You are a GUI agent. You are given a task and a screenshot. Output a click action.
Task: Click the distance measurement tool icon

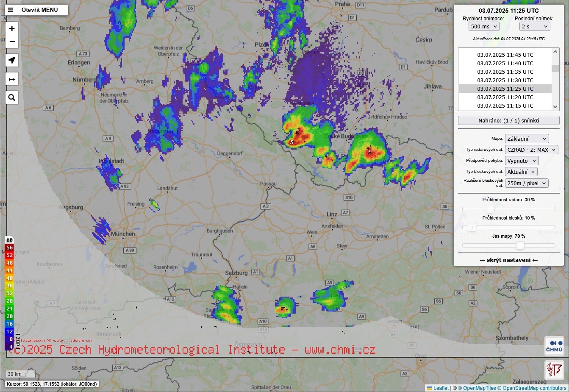[x=12, y=79]
